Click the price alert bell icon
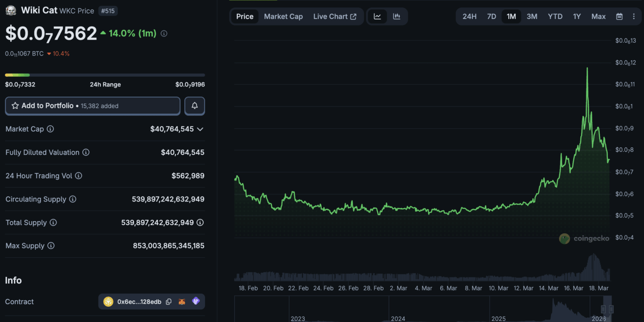 [195, 106]
